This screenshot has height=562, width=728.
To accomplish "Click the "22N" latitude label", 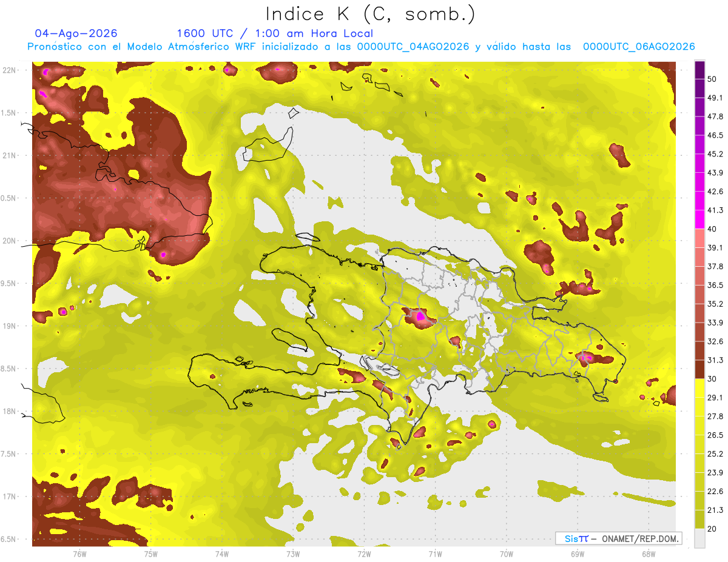I will click(x=10, y=70).
